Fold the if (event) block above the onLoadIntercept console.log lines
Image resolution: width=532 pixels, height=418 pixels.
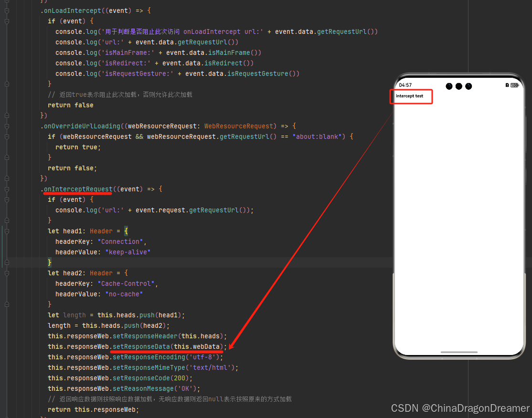point(7,21)
